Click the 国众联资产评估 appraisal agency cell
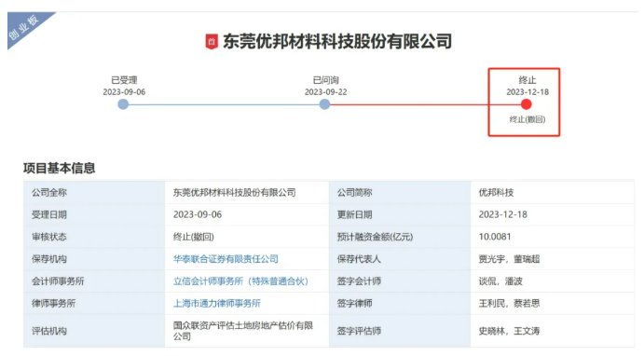Screen dimensions: 644x356 coord(243,331)
